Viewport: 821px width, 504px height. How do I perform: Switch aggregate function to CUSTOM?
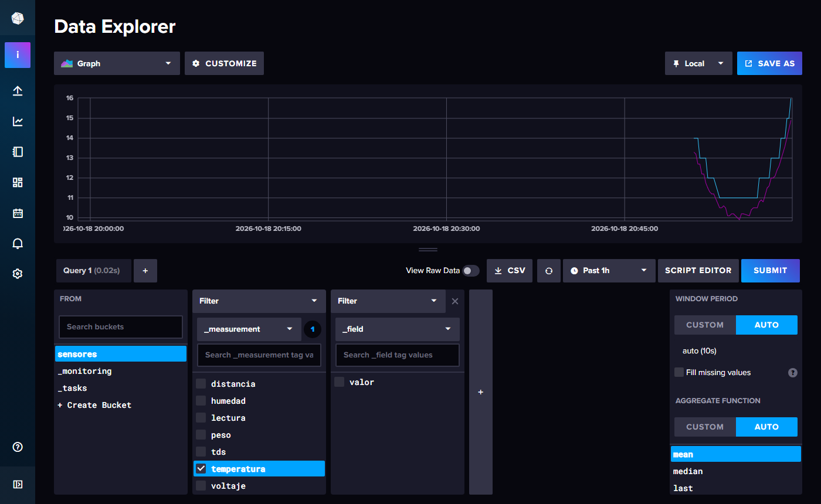pos(705,427)
